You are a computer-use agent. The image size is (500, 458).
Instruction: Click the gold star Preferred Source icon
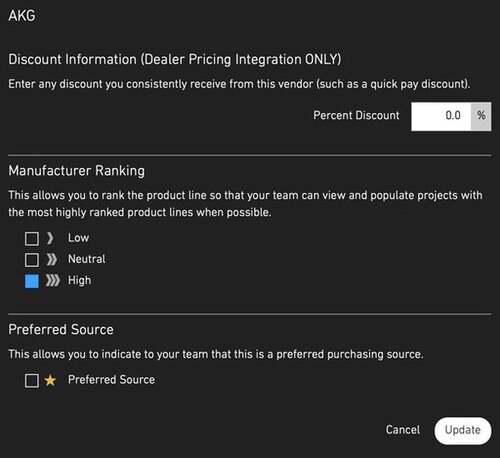pyautogui.click(x=50, y=380)
